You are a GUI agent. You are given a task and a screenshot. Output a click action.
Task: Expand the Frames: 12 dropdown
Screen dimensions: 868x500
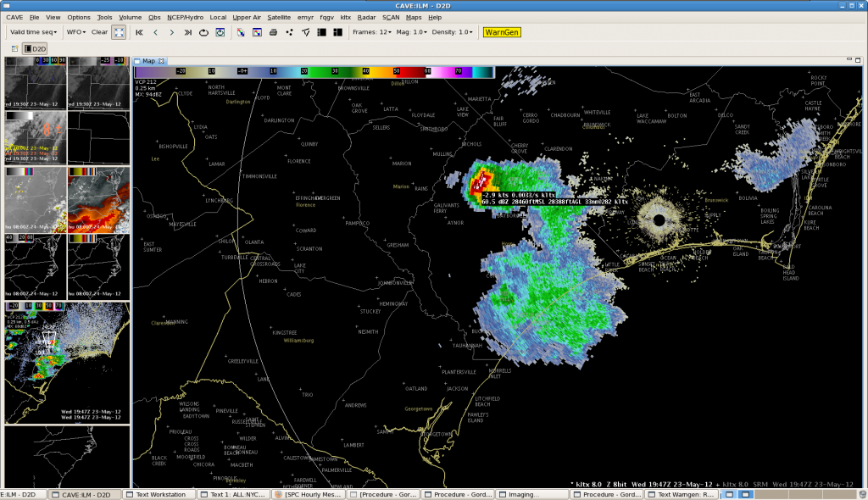(x=372, y=32)
